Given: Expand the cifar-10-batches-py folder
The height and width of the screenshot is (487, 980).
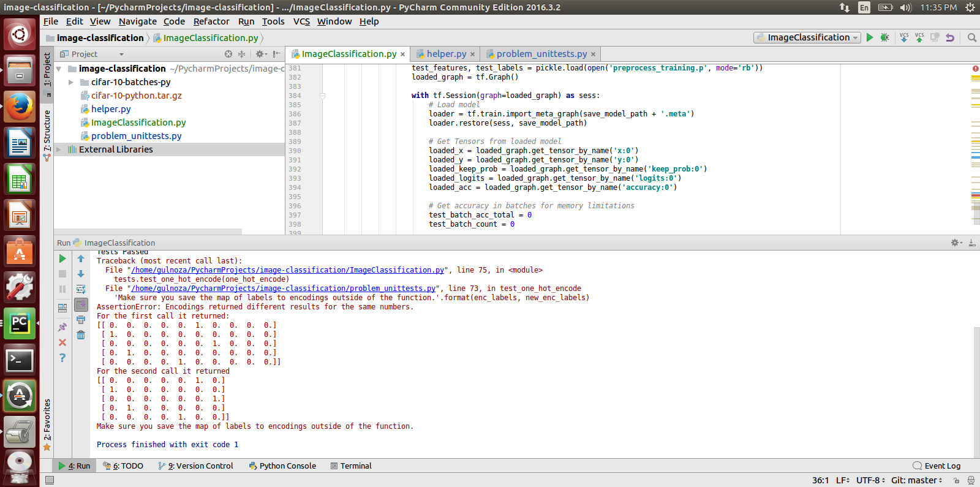Looking at the screenshot, I should [x=71, y=82].
